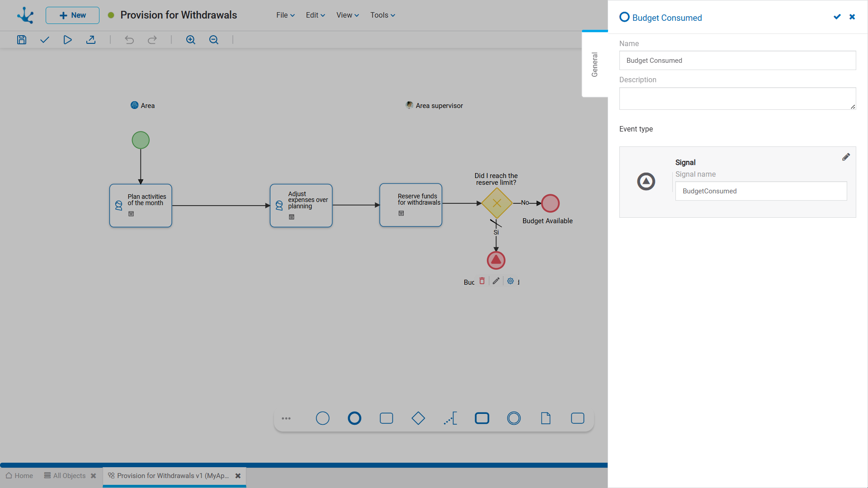Undo the last action

pyautogui.click(x=129, y=40)
